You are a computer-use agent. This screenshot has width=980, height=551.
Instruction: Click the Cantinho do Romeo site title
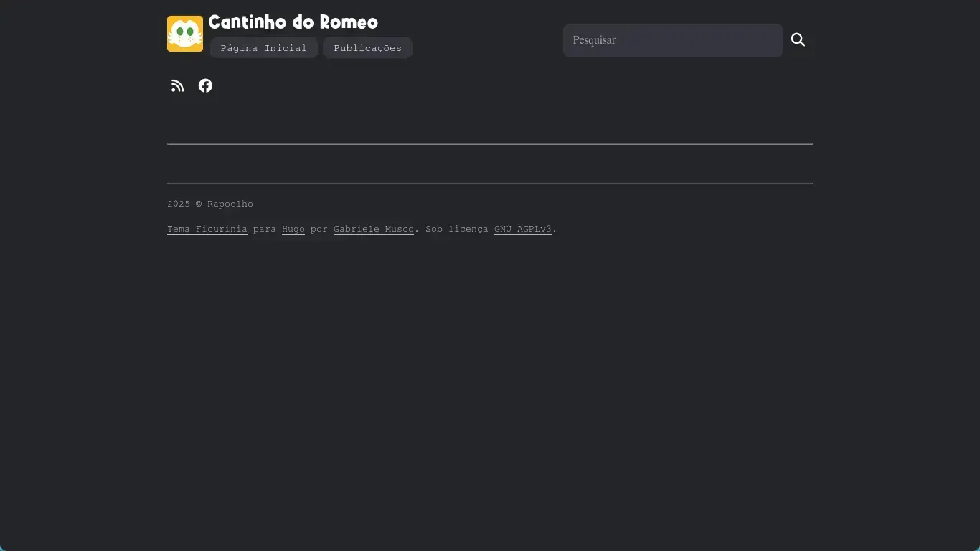[x=293, y=22]
